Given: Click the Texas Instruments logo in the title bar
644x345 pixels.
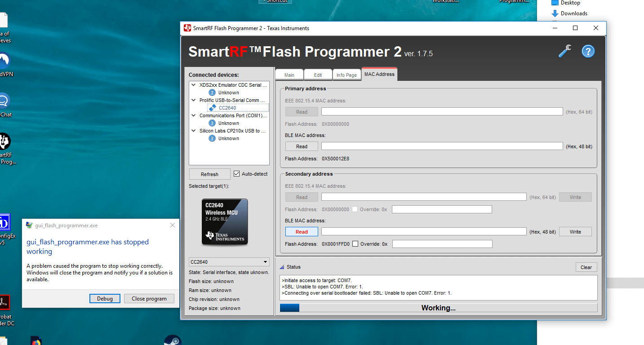Looking at the screenshot, I should coord(187,28).
